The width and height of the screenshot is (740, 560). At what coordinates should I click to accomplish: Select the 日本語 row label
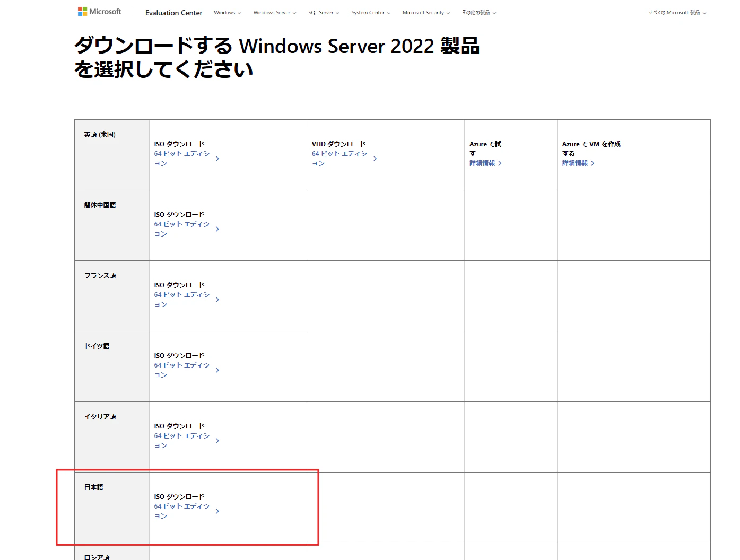pos(93,487)
